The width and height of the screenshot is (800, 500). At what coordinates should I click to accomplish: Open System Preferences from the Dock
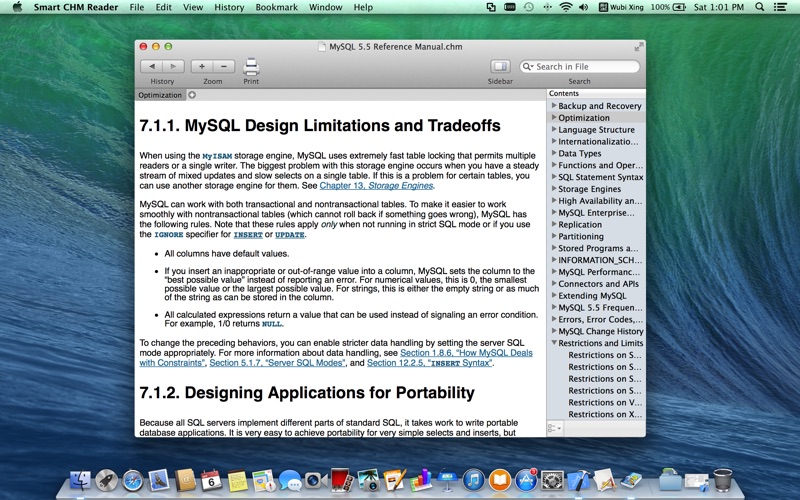553,480
